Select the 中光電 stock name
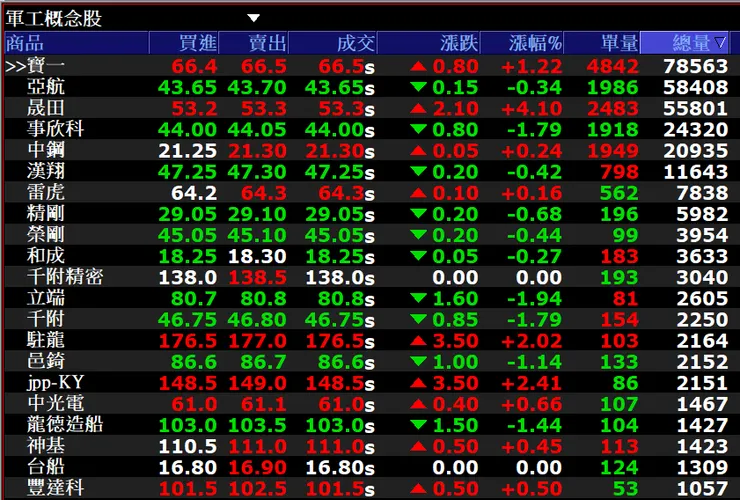The height and width of the screenshot is (500, 740). tap(55, 403)
